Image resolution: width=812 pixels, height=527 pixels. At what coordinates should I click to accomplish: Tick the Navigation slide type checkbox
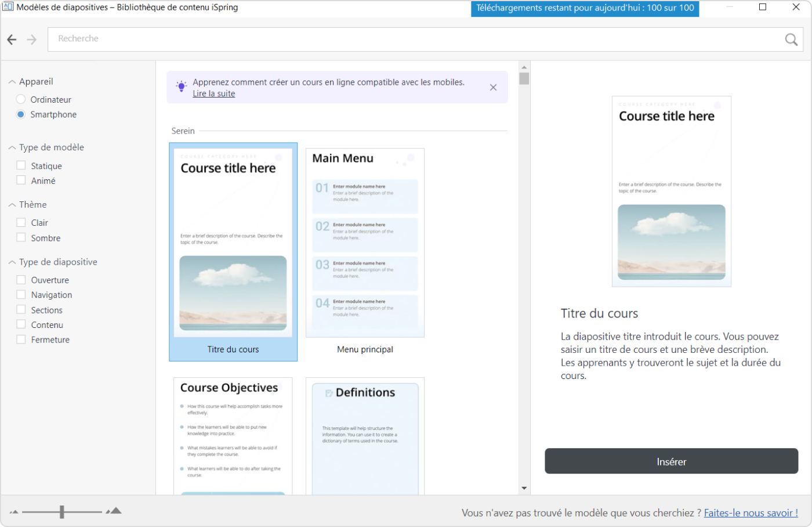(21, 294)
